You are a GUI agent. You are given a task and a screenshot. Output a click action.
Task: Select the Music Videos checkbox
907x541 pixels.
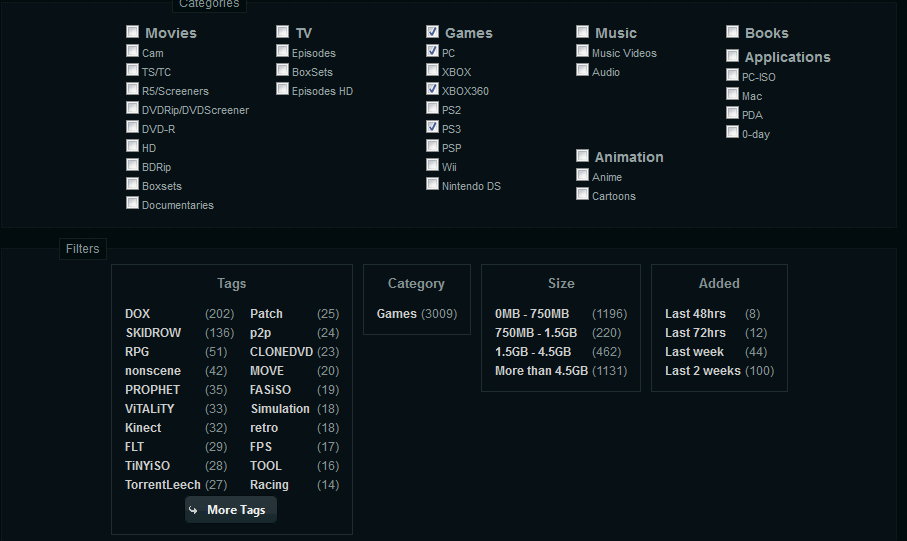point(582,52)
